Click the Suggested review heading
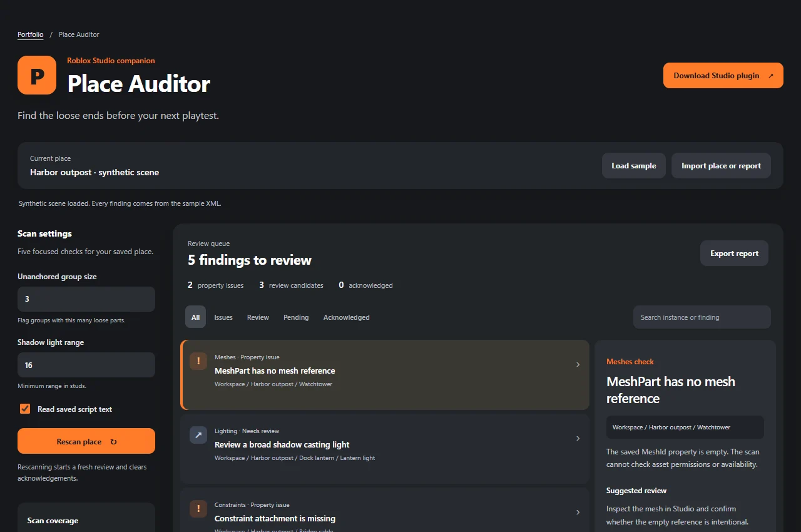The image size is (801, 532). pos(636,491)
